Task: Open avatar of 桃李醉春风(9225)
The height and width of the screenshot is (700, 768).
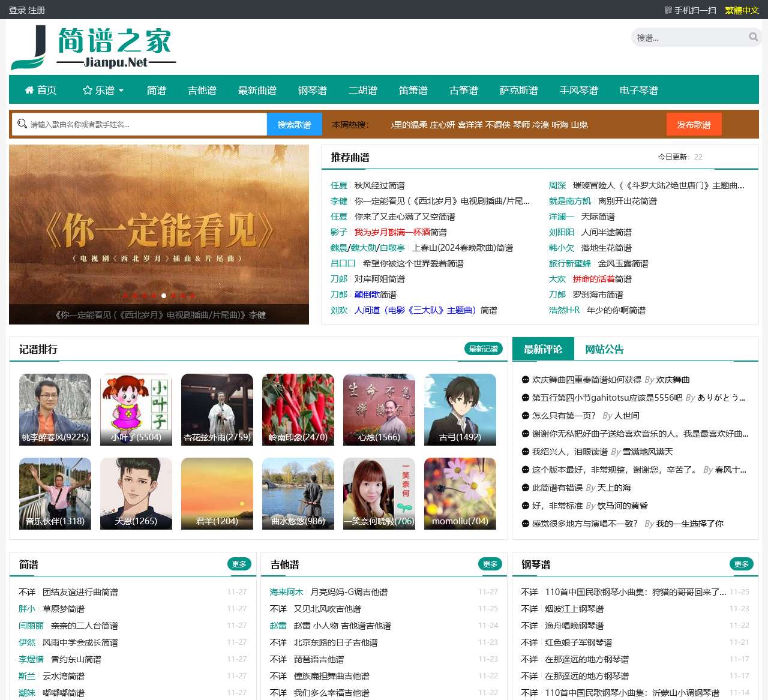Action: coord(55,410)
